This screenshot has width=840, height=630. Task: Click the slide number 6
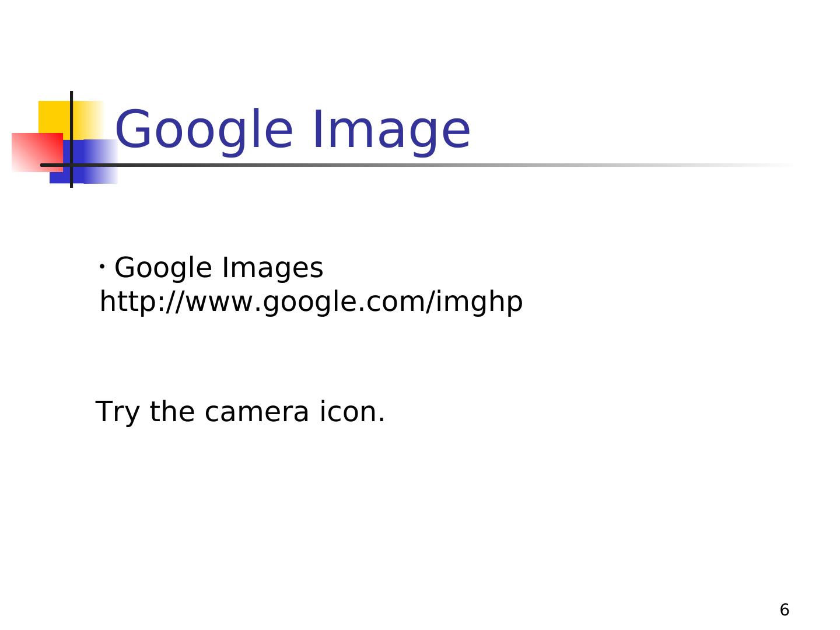(785, 610)
